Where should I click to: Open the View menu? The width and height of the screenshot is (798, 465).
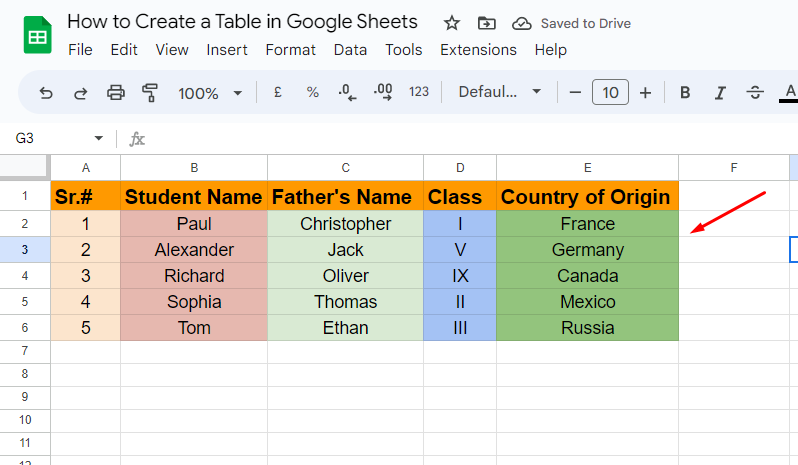pos(172,50)
